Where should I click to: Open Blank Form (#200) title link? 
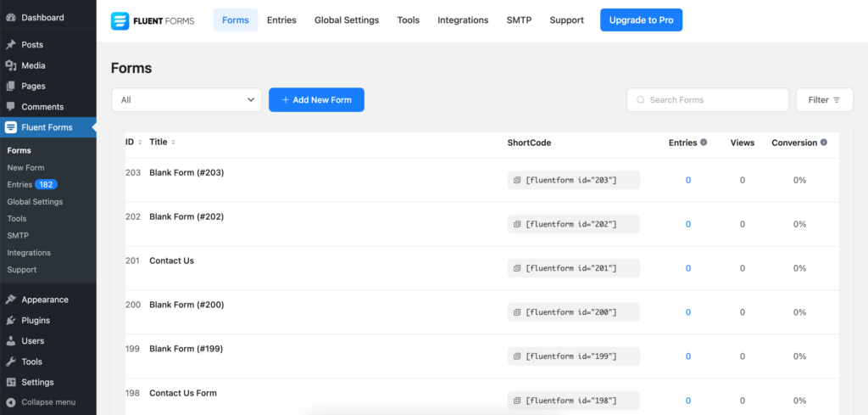coord(186,305)
